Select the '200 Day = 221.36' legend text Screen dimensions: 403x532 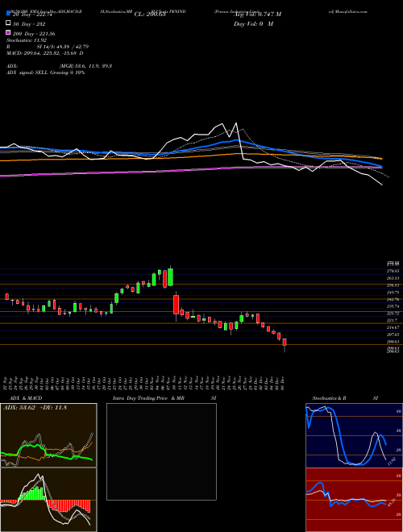coord(34,34)
